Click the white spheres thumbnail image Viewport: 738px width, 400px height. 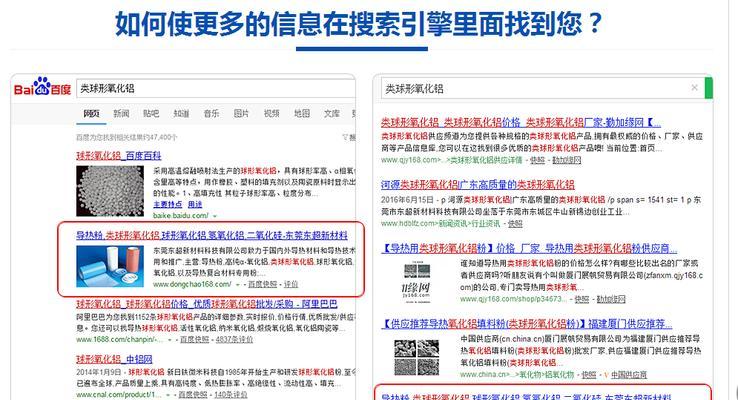(110, 191)
